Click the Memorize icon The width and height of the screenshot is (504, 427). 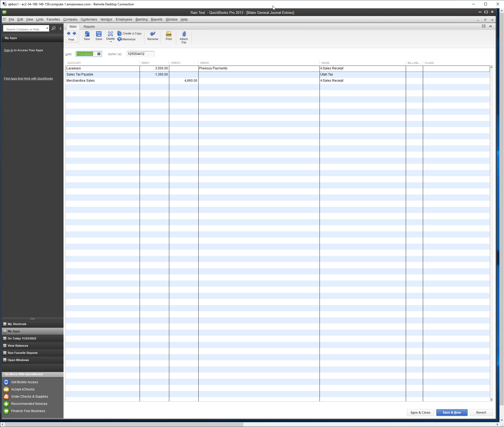(120, 39)
